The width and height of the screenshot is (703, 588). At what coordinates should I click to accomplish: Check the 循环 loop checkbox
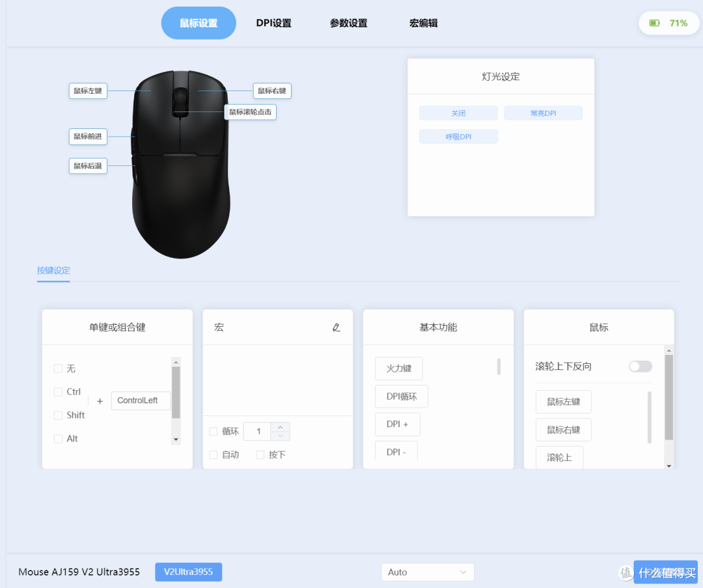coord(214,432)
